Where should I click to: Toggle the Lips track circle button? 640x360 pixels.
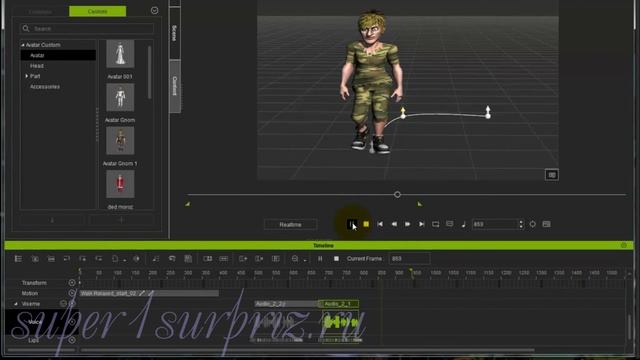[72, 340]
